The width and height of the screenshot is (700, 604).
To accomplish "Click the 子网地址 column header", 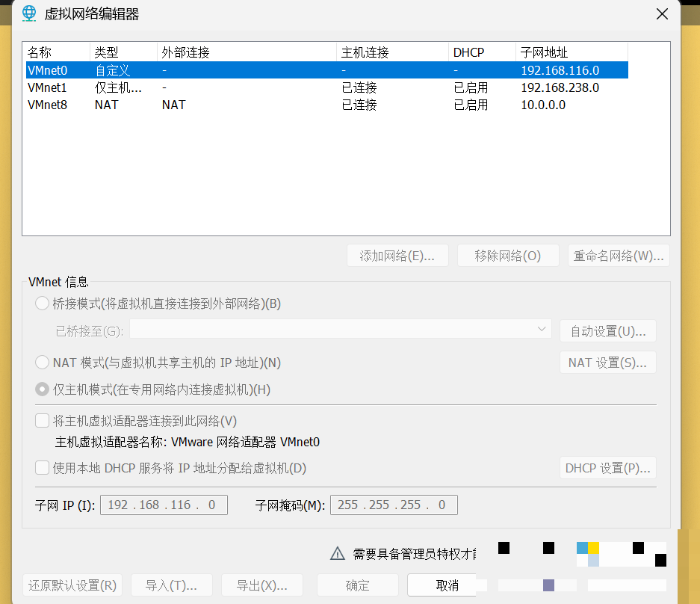I will (572, 52).
